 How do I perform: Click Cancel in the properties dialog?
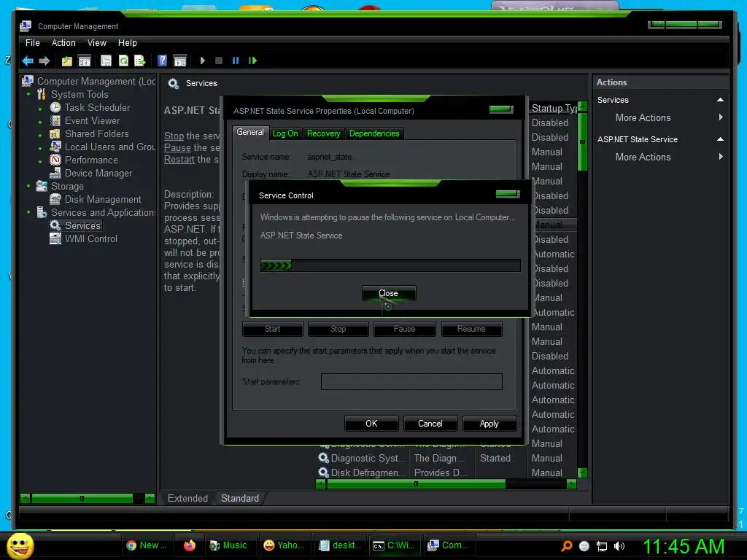point(430,424)
